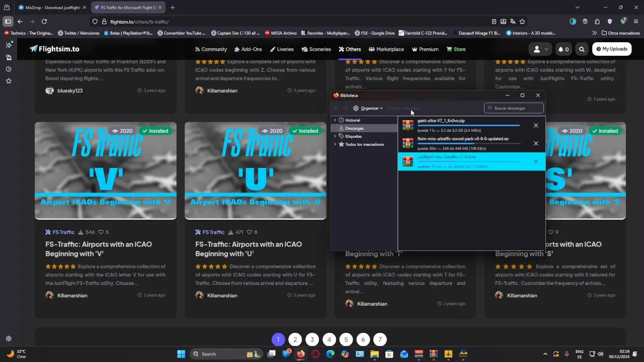The width and height of the screenshot is (644, 362).
Task: Open the Marketplace menu
Action: coord(386,49)
